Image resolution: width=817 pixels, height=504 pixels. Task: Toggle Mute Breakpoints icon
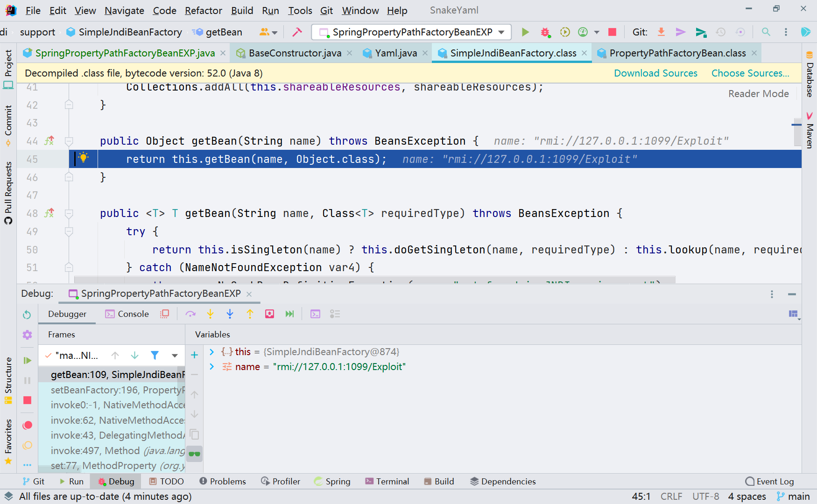(28, 445)
